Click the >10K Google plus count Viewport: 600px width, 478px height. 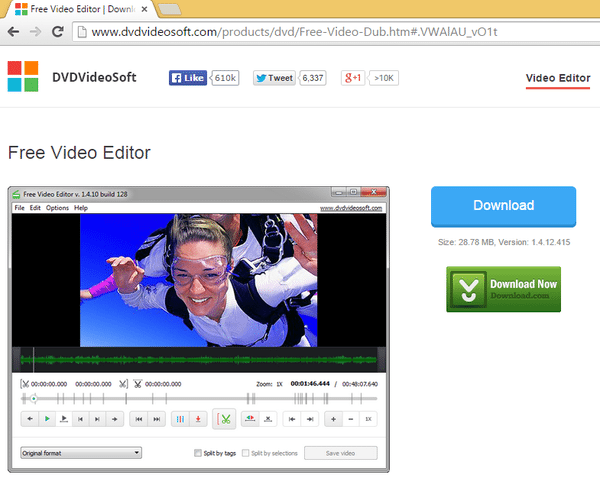(384, 78)
